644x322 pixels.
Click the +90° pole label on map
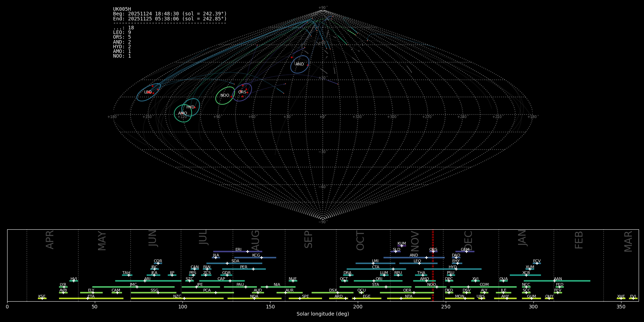coord(322,8)
